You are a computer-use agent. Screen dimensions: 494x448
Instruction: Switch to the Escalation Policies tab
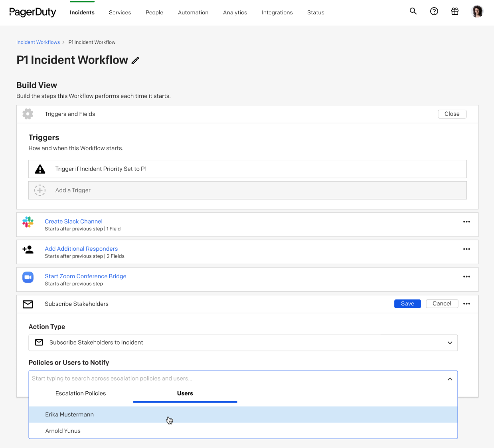[81, 394]
